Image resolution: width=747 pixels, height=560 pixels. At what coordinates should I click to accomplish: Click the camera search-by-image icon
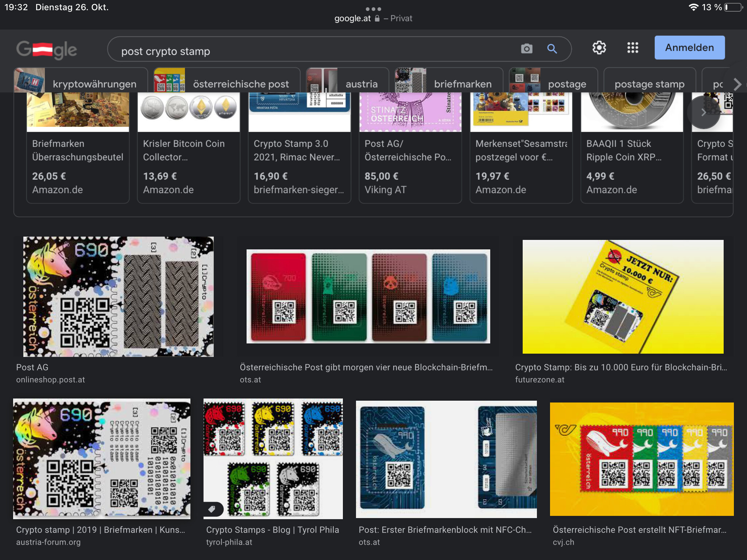pyautogui.click(x=526, y=48)
